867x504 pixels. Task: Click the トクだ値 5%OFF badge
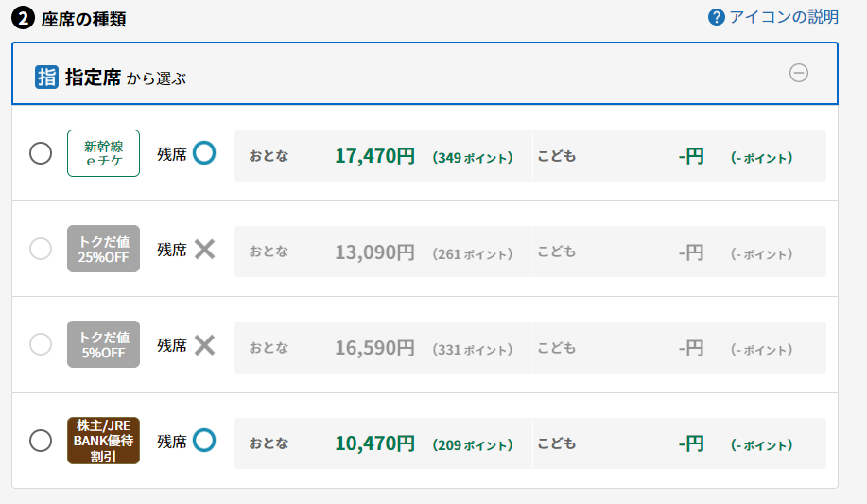[x=103, y=344]
